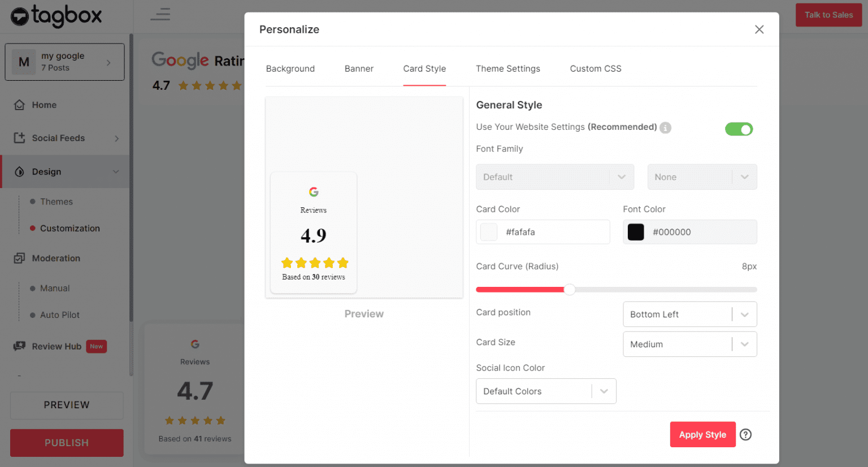
Task: Publish the feed
Action: (66, 443)
